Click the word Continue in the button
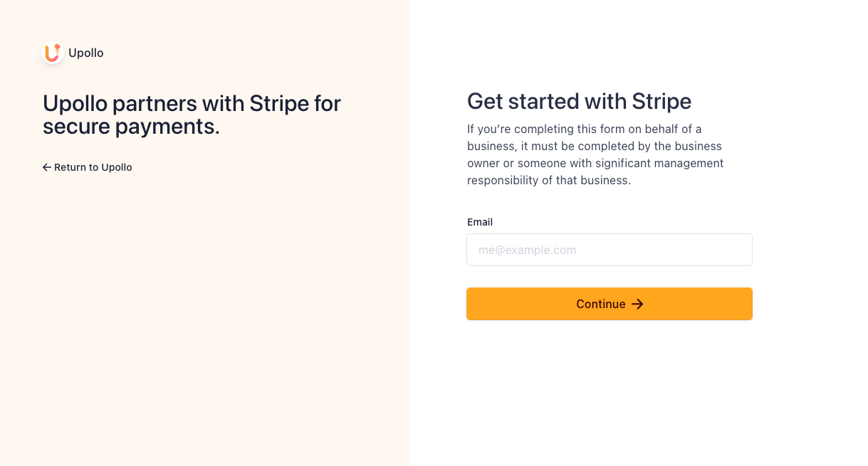 click(x=601, y=304)
